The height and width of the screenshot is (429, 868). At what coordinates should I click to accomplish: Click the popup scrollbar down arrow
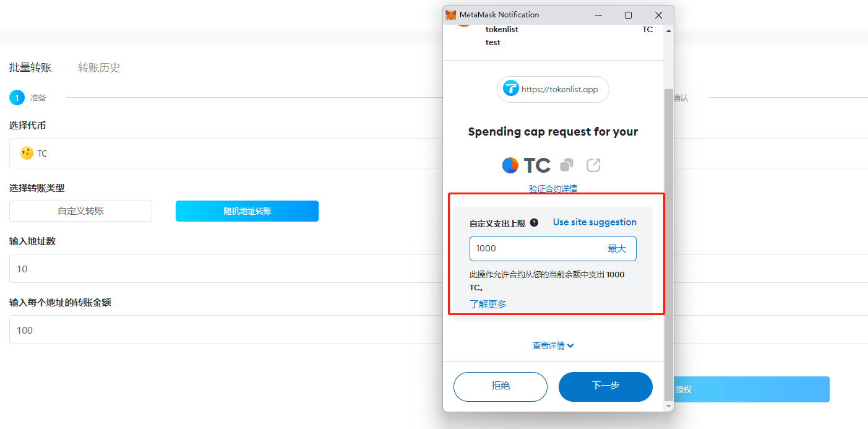tap(668, 406)
